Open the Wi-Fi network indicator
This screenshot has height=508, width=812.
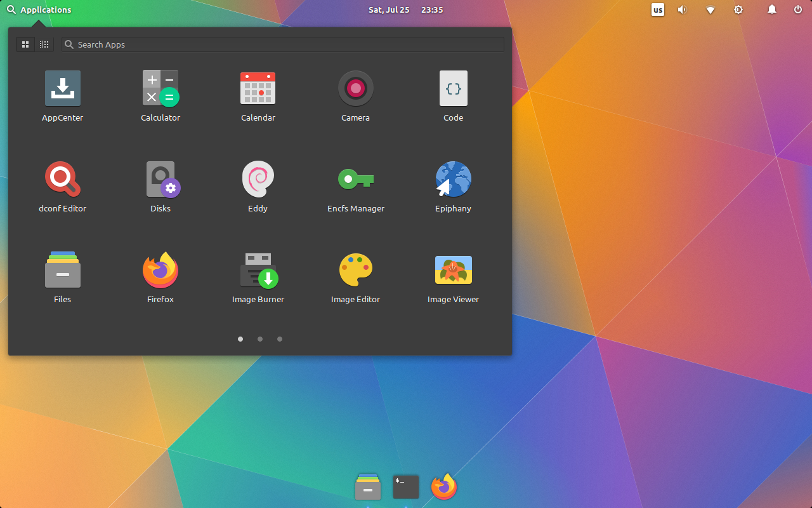710,10
